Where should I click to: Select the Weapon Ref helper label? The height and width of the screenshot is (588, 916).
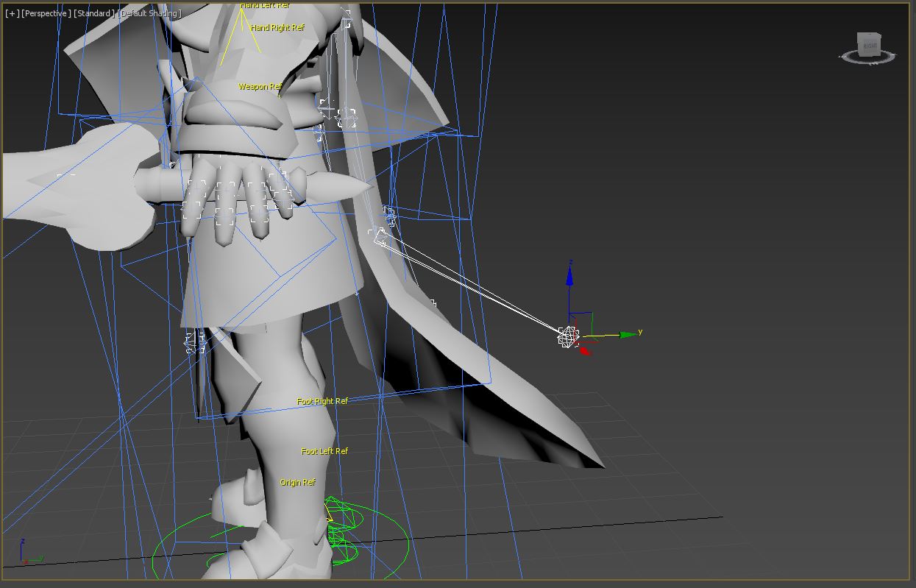click(x=260, y=87)
